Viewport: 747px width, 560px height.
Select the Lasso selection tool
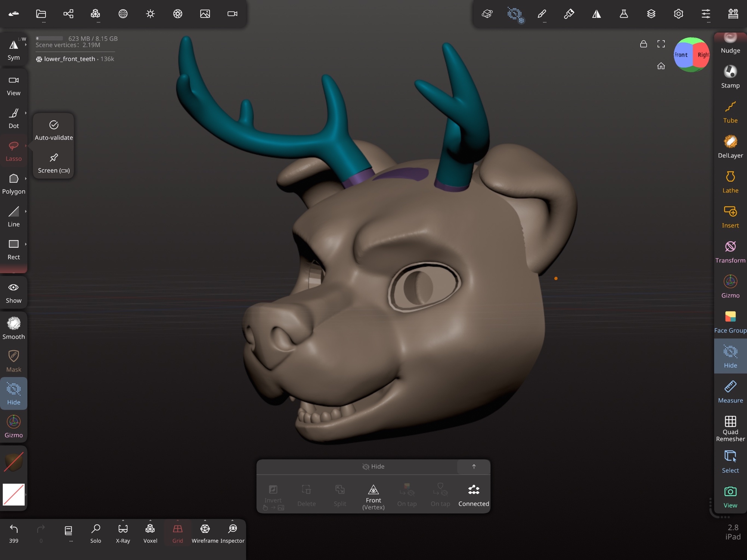(13, 151)
